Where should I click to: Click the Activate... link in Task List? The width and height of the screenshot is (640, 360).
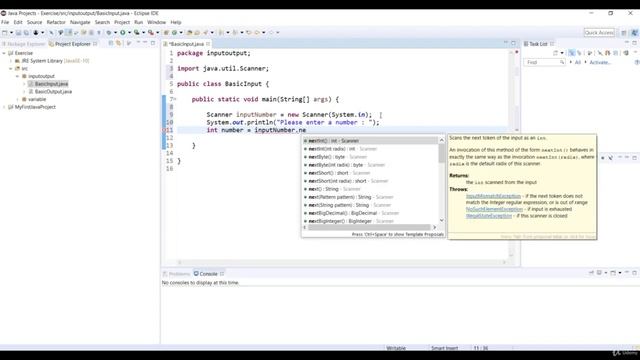[x=600, y=62]
